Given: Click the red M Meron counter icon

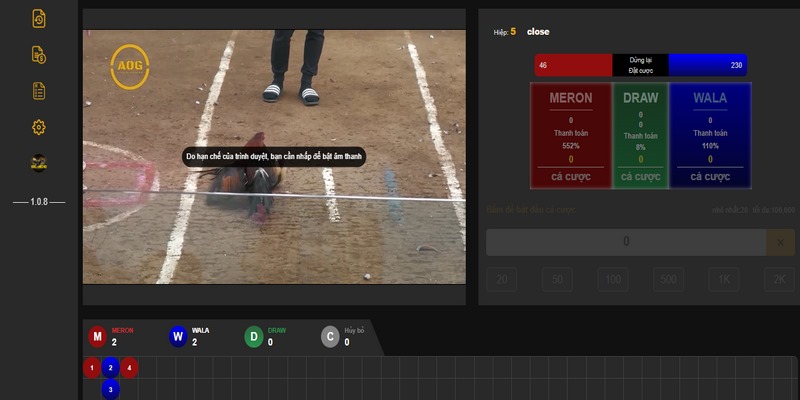Looking at the screenshot, I should point(97,337).
